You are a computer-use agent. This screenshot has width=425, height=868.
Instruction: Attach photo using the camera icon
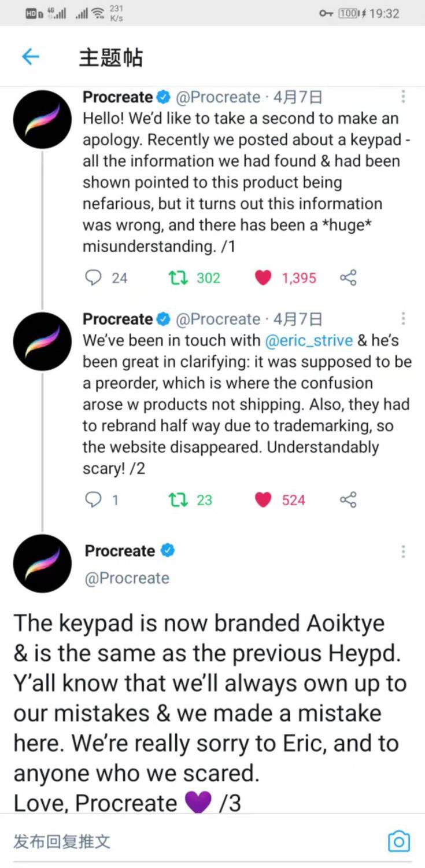click(399, 841)
